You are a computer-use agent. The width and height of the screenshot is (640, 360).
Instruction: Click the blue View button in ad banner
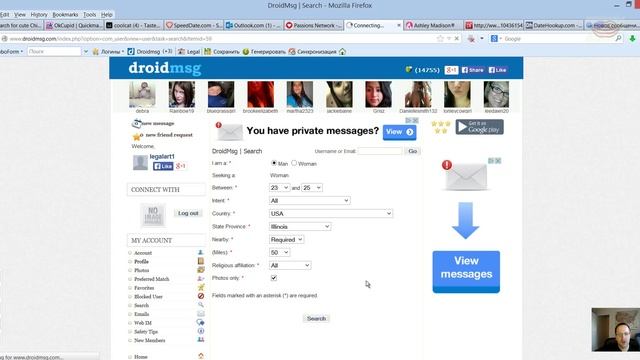(399, 132)
